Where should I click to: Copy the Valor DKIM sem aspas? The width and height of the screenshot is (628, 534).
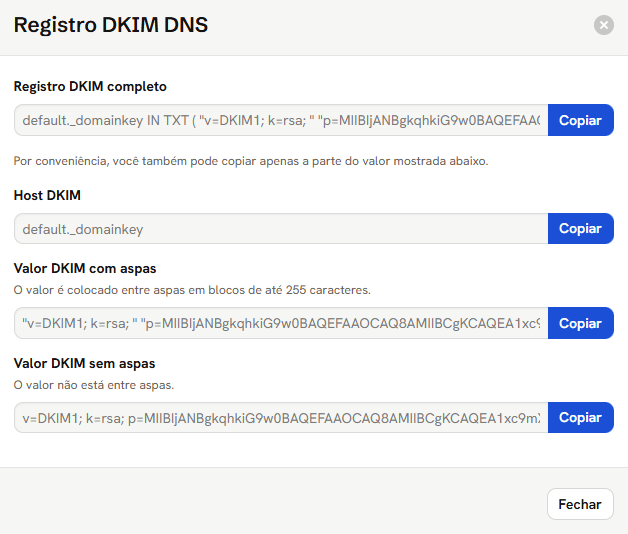point(580,417)
